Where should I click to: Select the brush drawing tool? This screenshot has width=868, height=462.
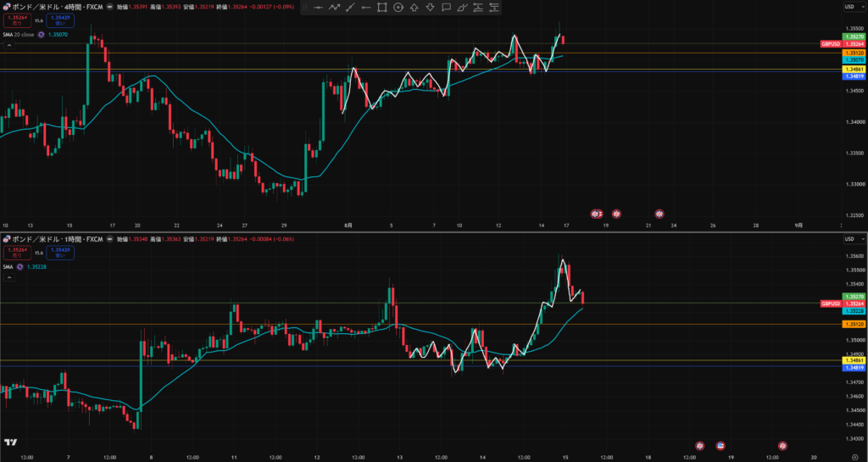pos(462,7)
